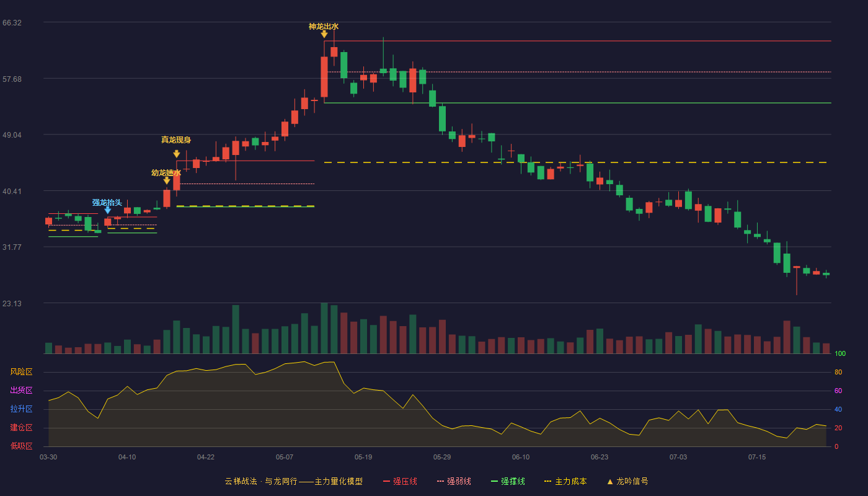Click the 07-03 date label
This screenshot has height=496, width=868.
click(x=678, y=457)
